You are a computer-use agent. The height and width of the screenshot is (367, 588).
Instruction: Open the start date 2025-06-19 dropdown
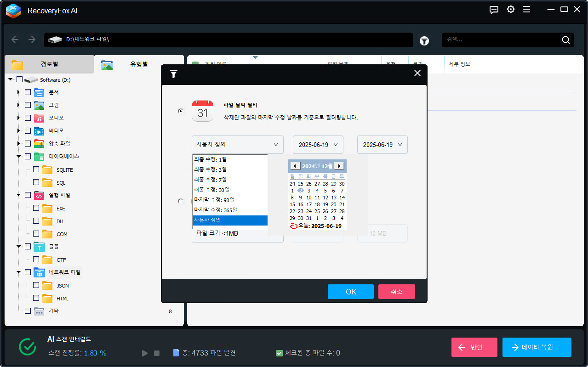click(x=318, y=144)
